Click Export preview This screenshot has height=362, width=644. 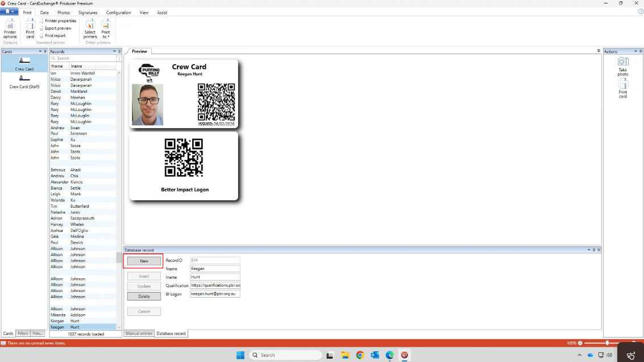(x=57, y=28)
